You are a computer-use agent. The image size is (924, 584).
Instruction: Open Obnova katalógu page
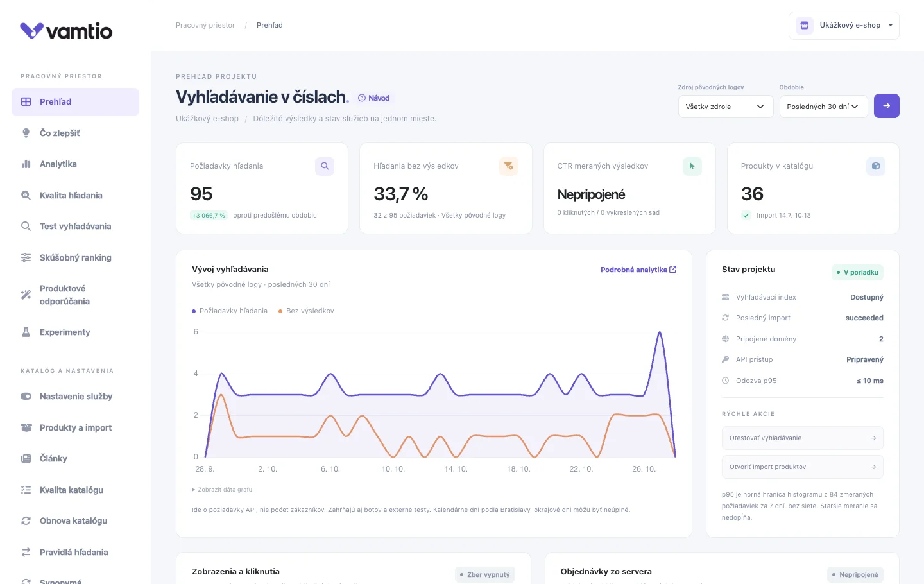pos(75,521)
